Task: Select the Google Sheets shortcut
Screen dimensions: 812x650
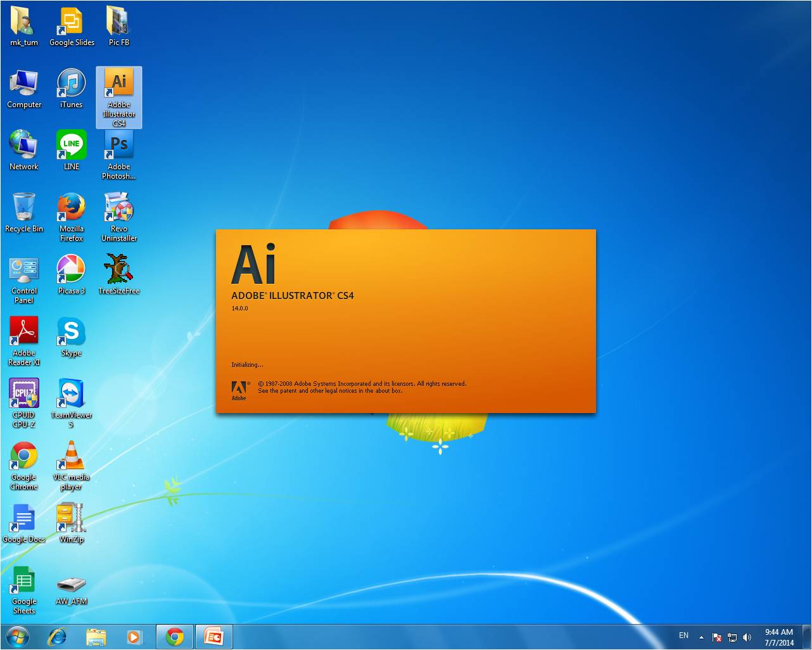Action: pyautogui.click(x=24, y=590)
